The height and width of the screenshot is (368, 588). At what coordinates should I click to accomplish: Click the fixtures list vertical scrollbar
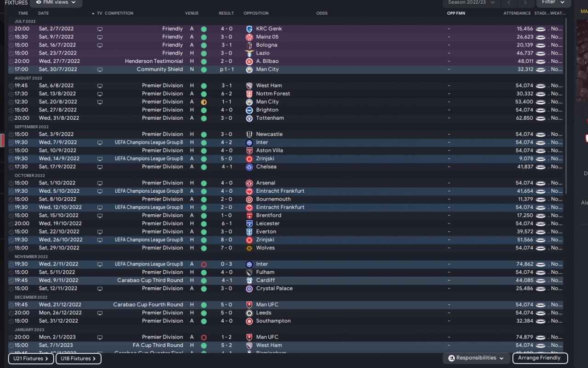tap(566, 106)
